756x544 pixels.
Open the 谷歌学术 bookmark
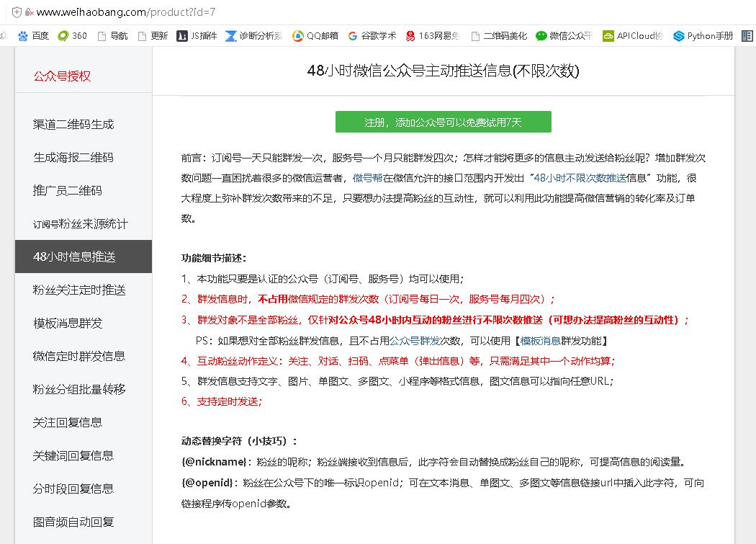(x=372, y=36)
